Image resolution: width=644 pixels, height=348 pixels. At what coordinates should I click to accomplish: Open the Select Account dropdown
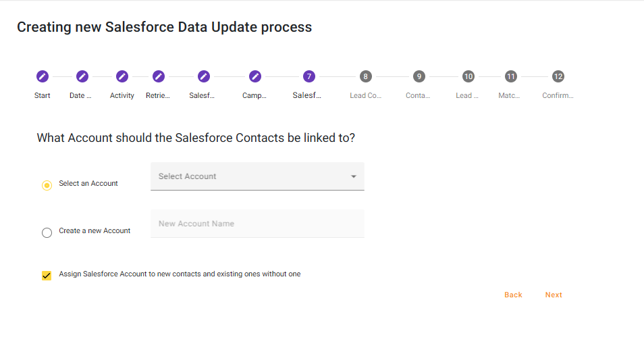click(250, 176)
